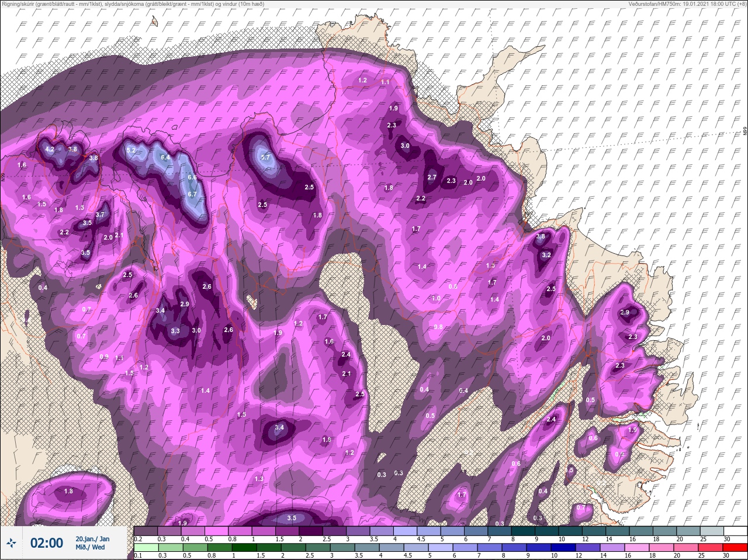Click the red bottom legend swatch above 30
Screen dimensions: 748x560
(x=736, y=548)
